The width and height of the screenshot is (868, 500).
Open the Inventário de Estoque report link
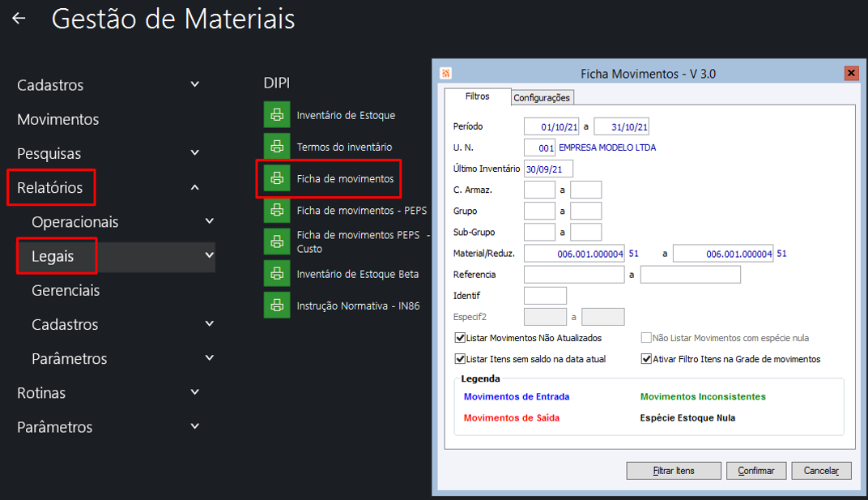coord(346,115)
